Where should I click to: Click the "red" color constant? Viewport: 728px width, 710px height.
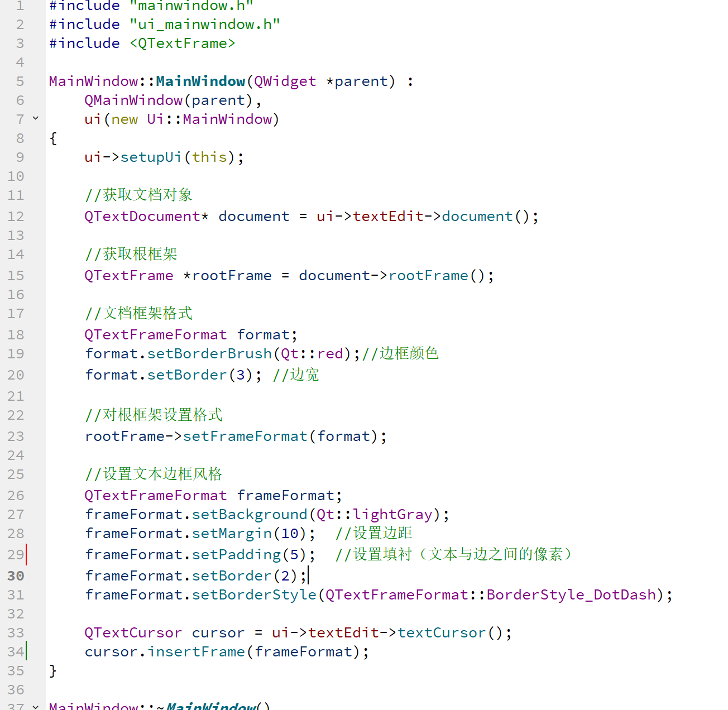click(330, 354)
